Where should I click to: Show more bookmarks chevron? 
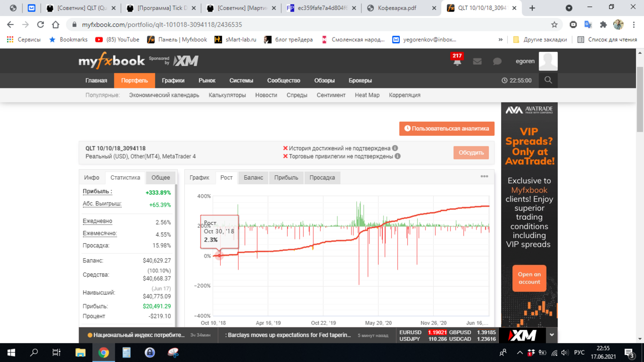[x=501, y=39]
